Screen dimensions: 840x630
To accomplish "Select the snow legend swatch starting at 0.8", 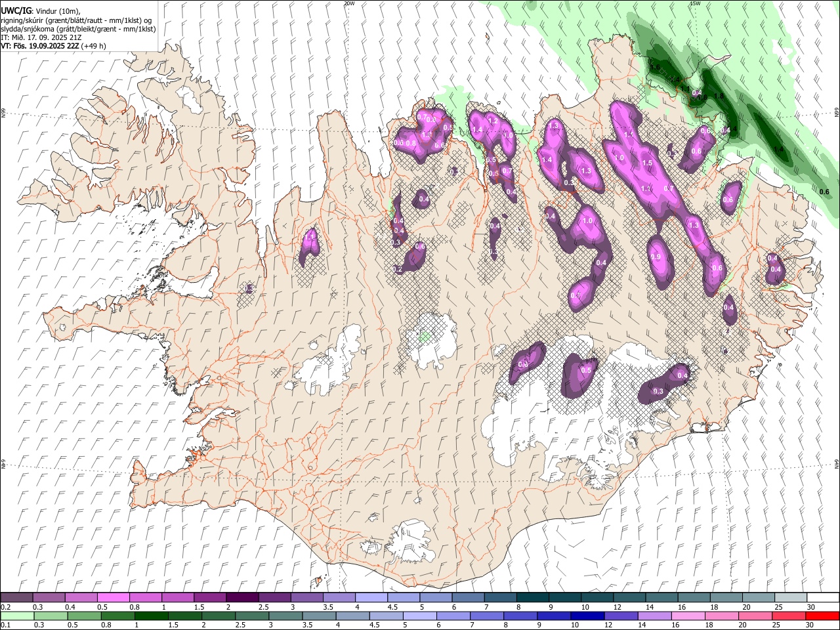I will pos(145,598).
